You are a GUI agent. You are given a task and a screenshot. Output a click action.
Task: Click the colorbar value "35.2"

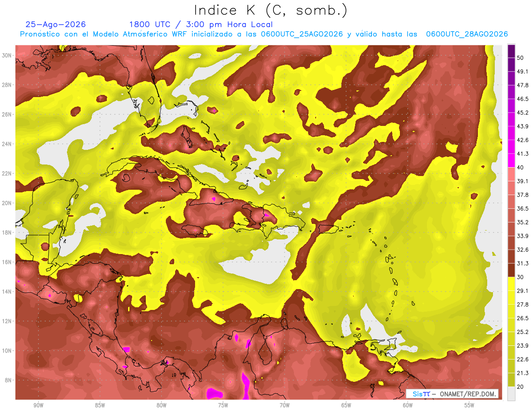point(523,222)
